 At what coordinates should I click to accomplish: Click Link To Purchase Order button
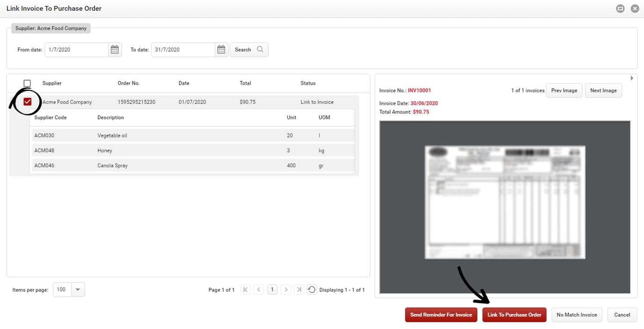pyautogui.click(x=514, y=315)
